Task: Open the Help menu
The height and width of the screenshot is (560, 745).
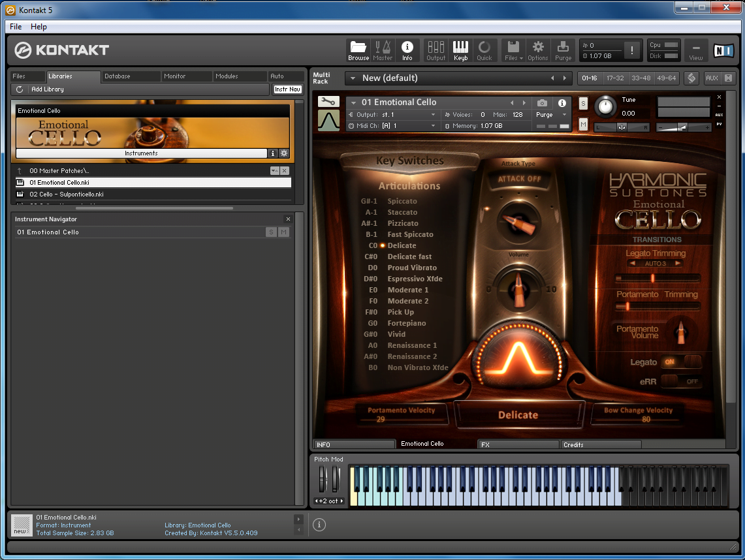Action: pyautogui.click(x=39, y=27)
